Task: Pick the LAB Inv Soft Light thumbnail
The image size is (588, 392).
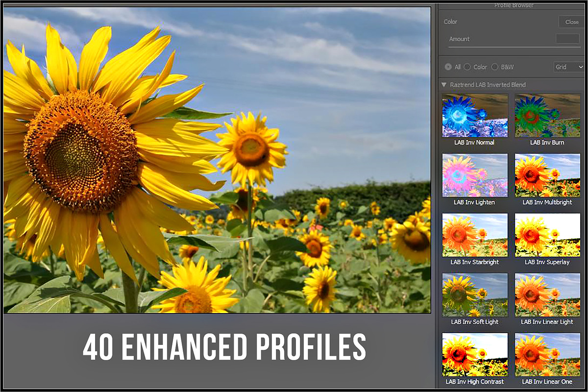Action: tap(475, 295)
